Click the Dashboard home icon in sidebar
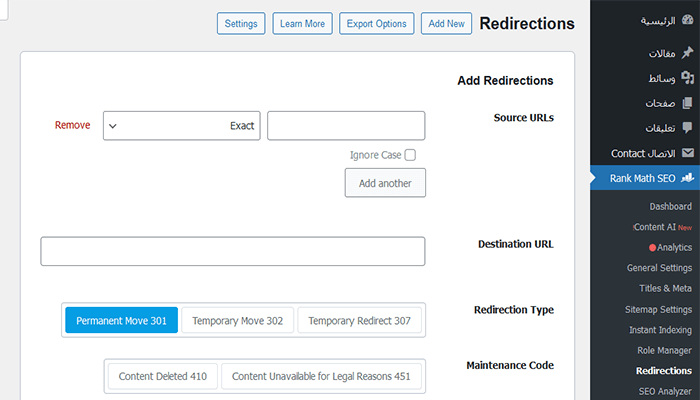 coord(687,21)
